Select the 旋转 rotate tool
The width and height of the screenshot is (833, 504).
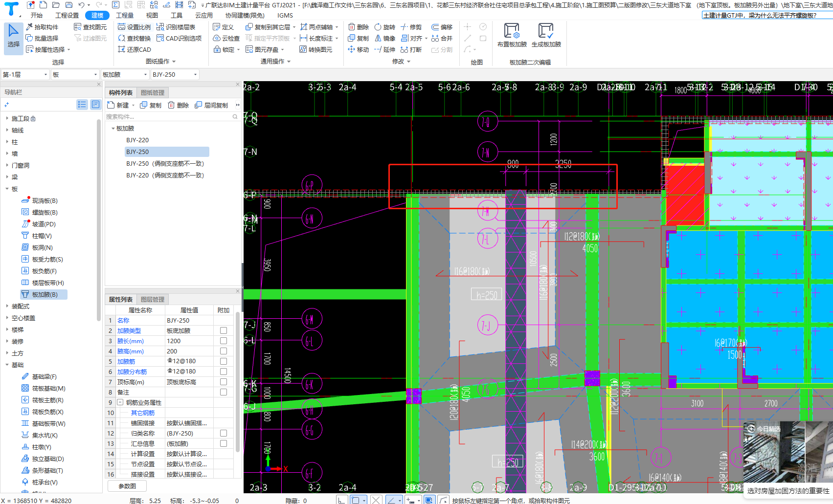[x=384, y=27]
